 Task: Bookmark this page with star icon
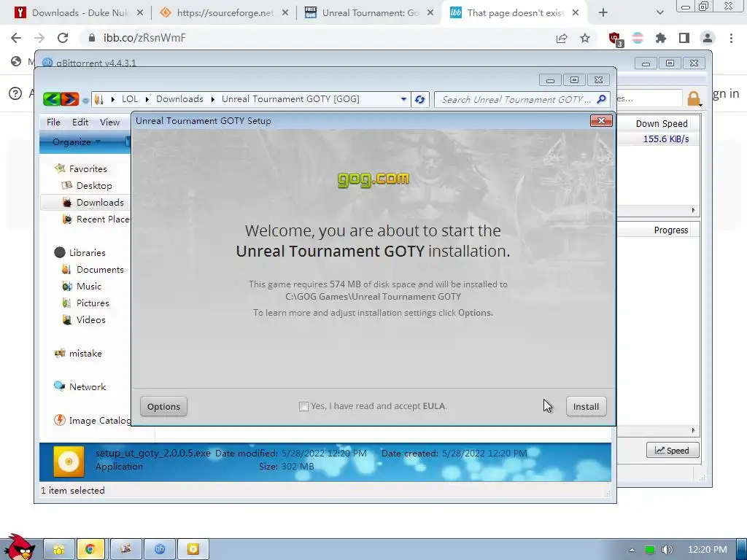(585, 38)
